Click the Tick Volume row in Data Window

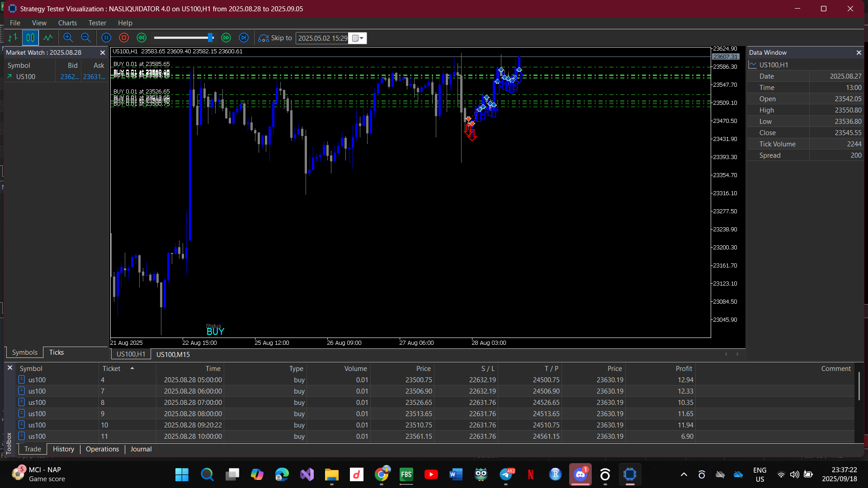(806, 144)
